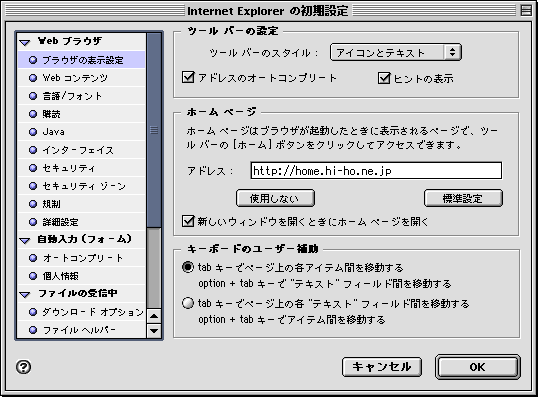Select セキュリティ ゾーン in the sidebar
The image size is (538, 397).
tap(82, 186)
